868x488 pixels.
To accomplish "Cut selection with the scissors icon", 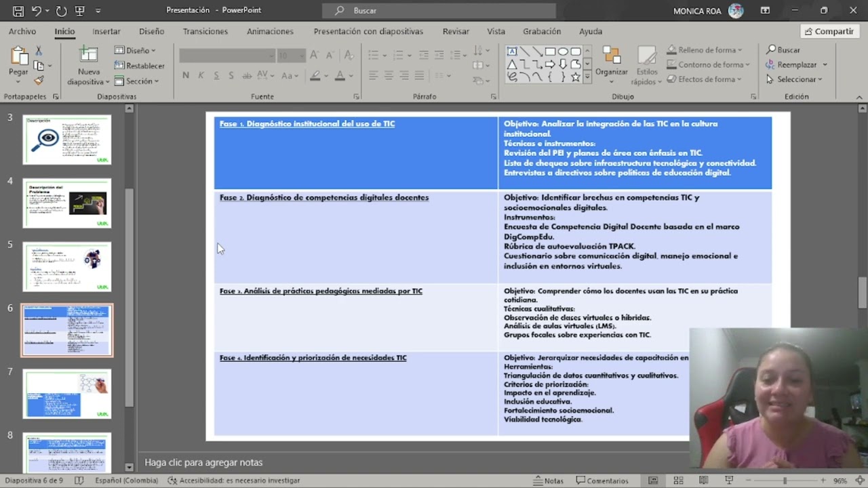I will click(x=39, y=51).
